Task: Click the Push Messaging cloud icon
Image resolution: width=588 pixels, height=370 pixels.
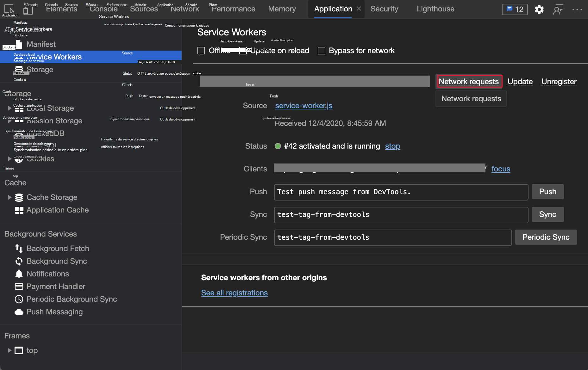Action: [x=19, y=312]
